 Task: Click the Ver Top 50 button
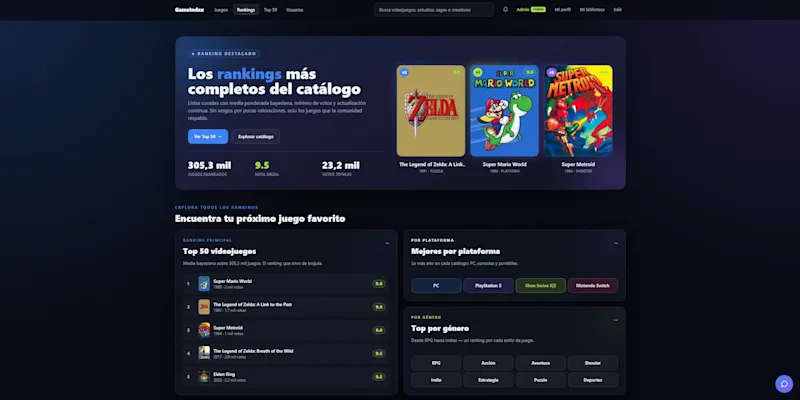coord(208,137)
